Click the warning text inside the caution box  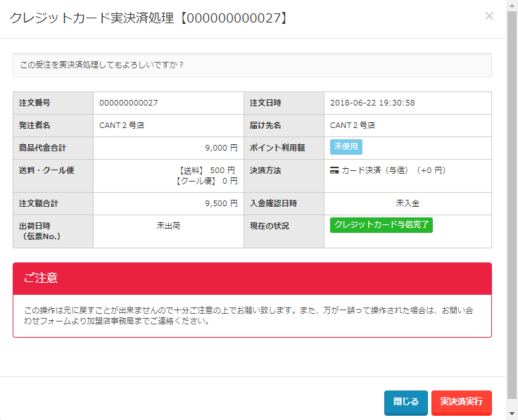click(252, 316)
